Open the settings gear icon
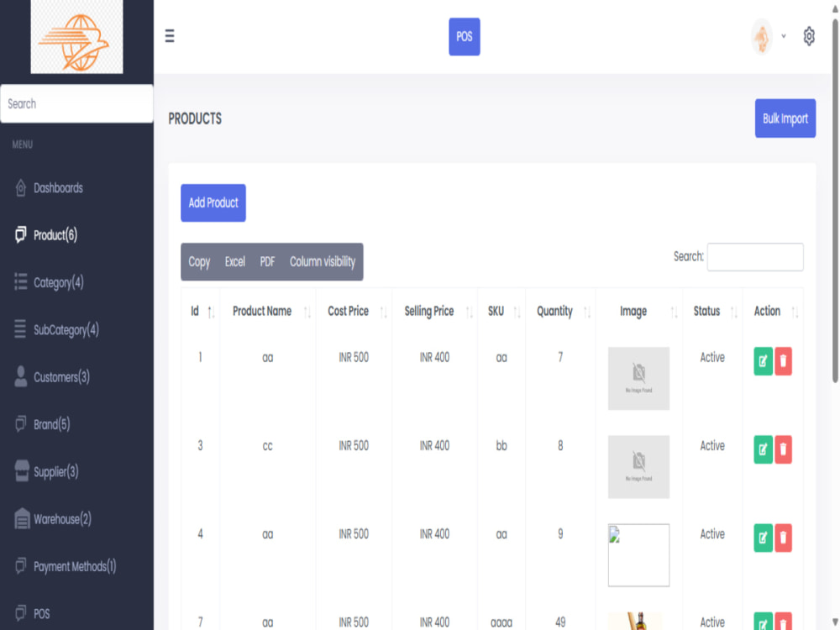Image resolution: width=840 pixels, height=630 pixels. 809,36
